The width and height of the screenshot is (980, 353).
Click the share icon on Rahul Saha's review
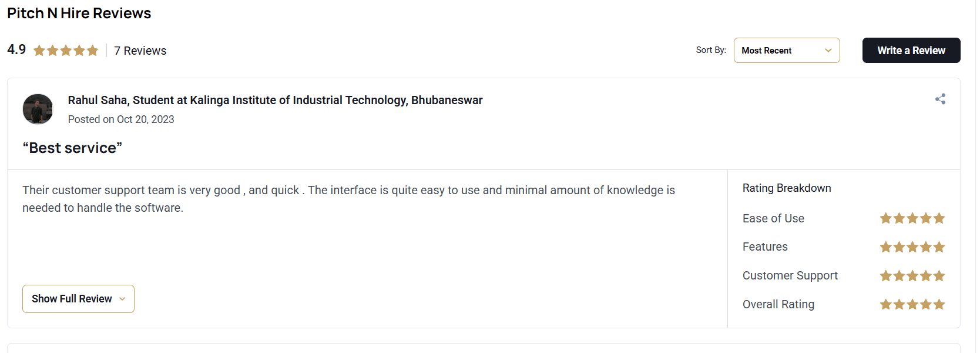point(940,99)
